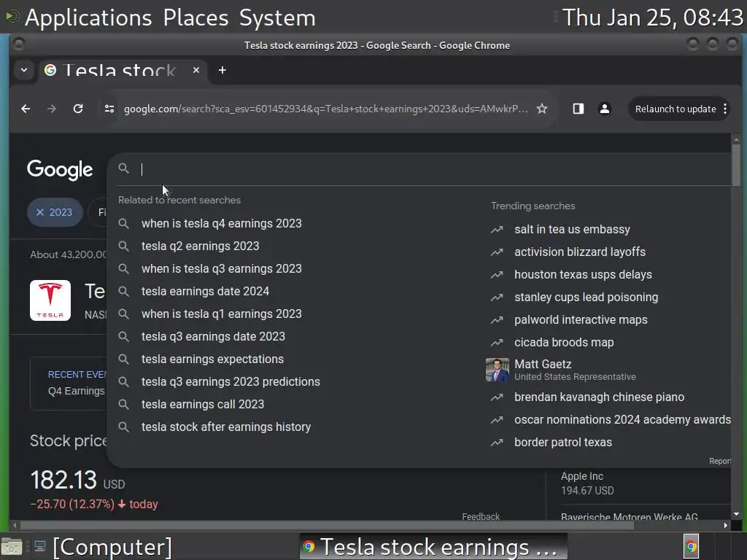Open the System menu
The height and width of the screenshot is (560, 747).
277,18
